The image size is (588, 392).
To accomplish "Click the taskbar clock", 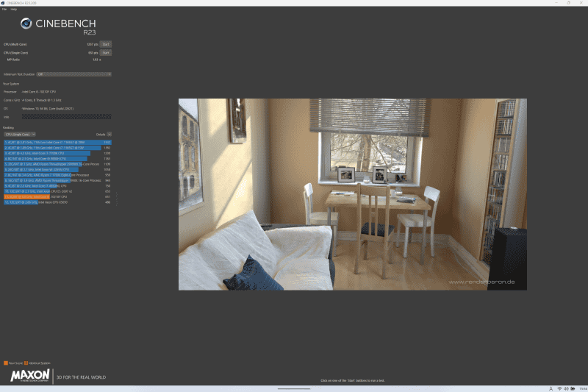I will (x=583, y=389).
